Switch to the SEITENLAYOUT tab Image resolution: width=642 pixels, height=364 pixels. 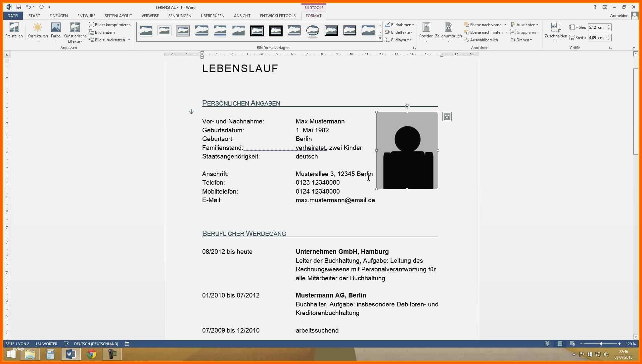coord(118,16)
